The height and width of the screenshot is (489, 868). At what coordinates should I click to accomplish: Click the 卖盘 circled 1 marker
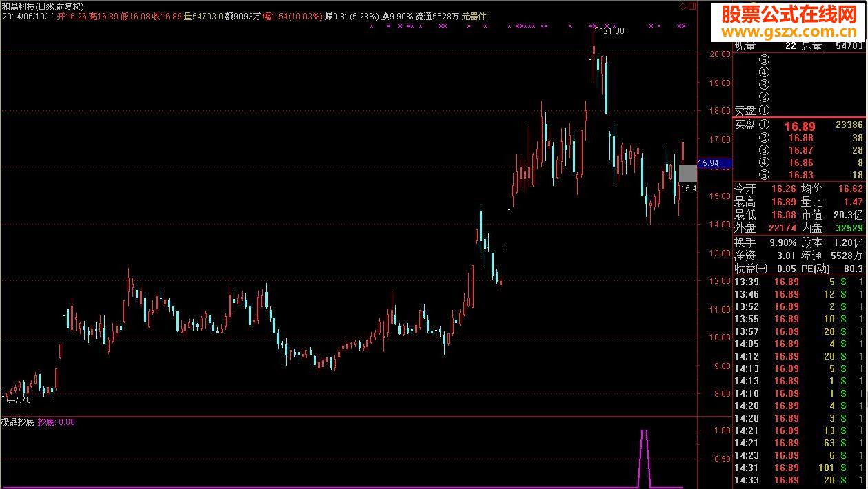764,110
